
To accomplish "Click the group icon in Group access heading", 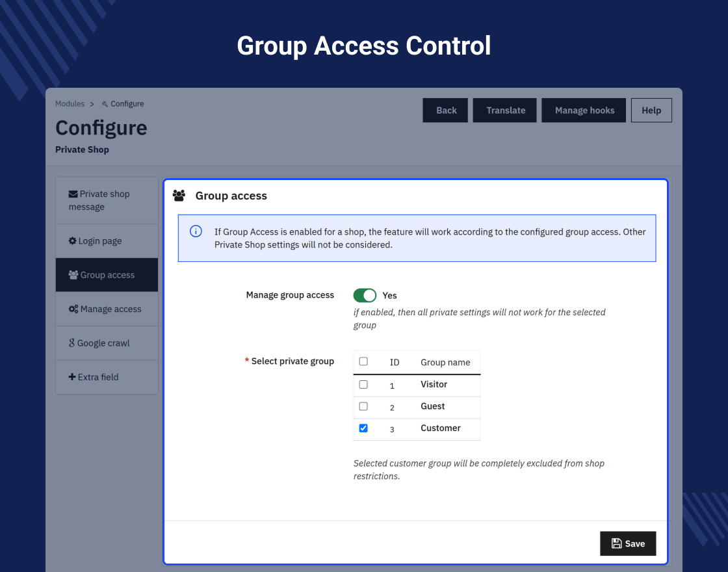I will (179, 196).
